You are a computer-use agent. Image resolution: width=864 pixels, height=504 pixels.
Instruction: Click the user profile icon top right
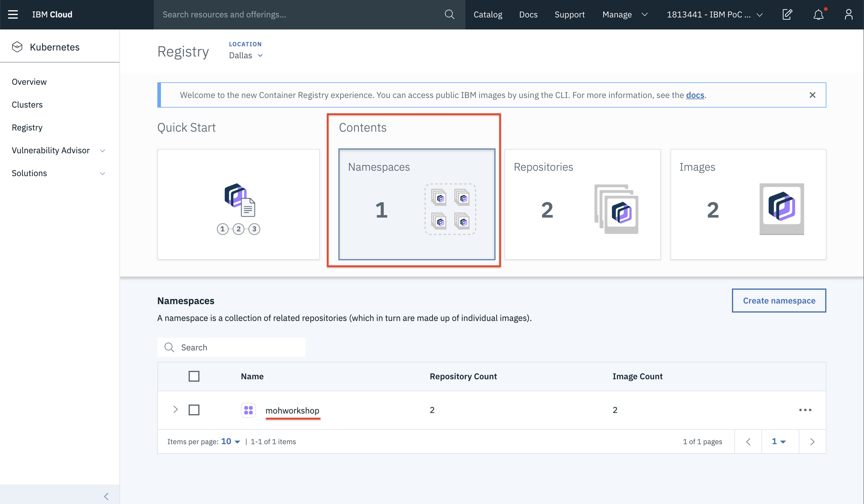click(848, 14)
